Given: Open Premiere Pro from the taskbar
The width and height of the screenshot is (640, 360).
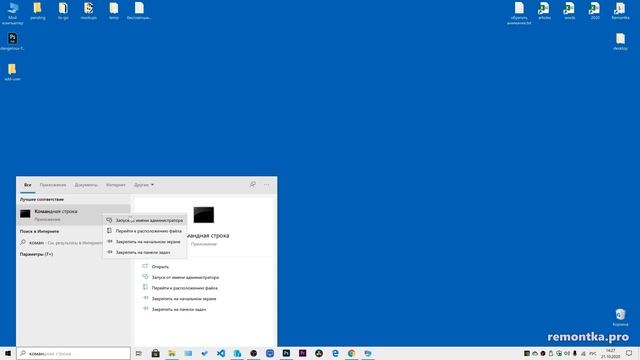Looking at the screenshot, I should point(302,353).
